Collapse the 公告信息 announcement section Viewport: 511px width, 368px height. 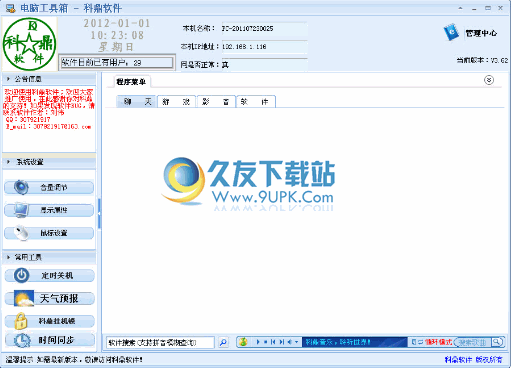pyautogui.click(x=49, y=79)
